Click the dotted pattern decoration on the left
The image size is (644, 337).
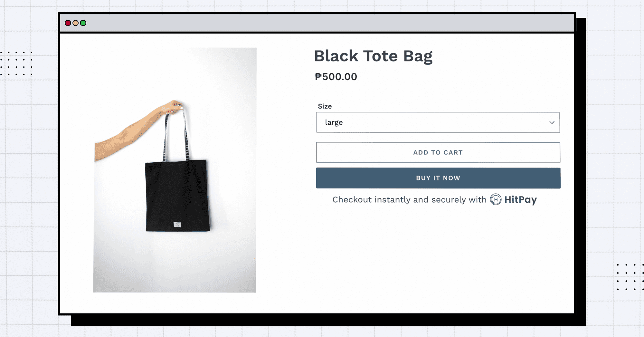tap(16, 63)
